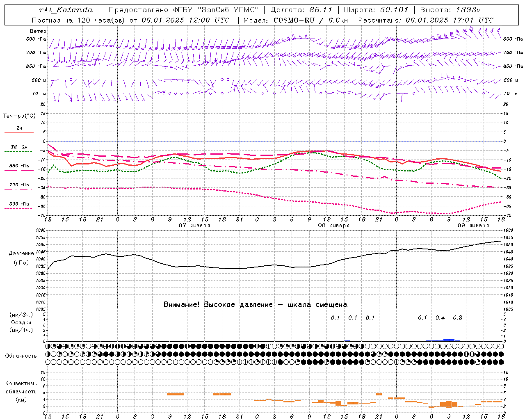Click the 0.3 precipitation value
Viewport: 525px width, 420px height.
pos(458,318)
